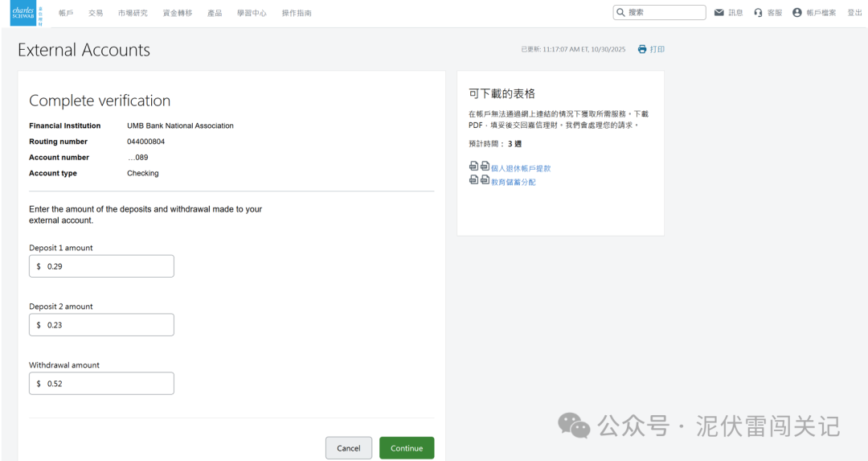Image resolution: width=868 pixels, height=461 pixels.
Task: Open 帳戶 menu in top navigation
Action: point(66,13)
